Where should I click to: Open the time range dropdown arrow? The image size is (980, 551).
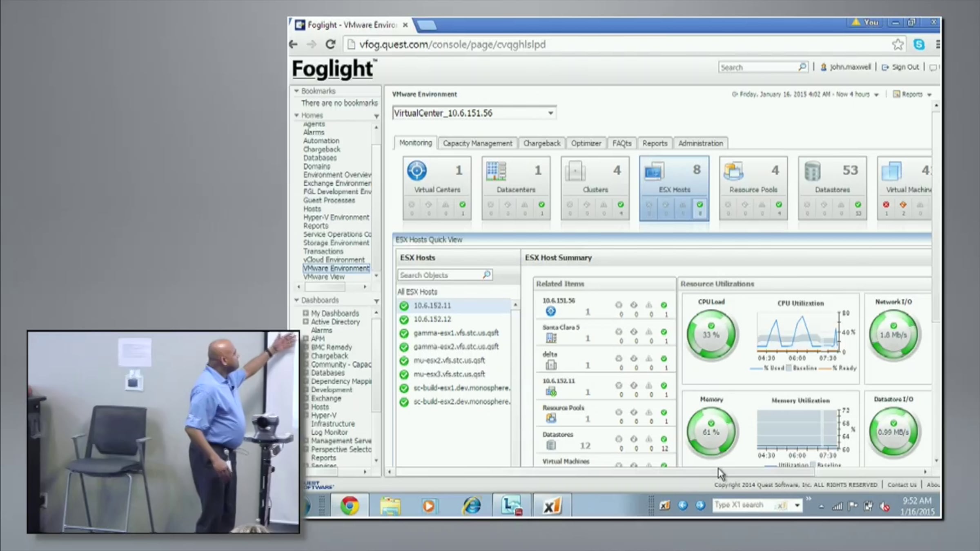click(876, 95)
